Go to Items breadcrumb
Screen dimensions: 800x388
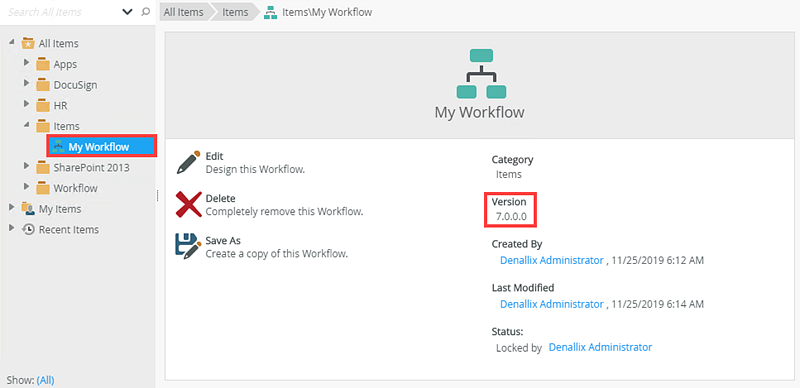[x=235, y=12]
